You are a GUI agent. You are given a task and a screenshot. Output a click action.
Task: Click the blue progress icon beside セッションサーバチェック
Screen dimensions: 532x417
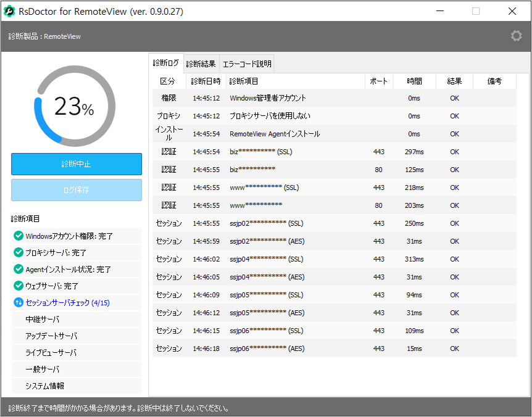pos(19,302)
